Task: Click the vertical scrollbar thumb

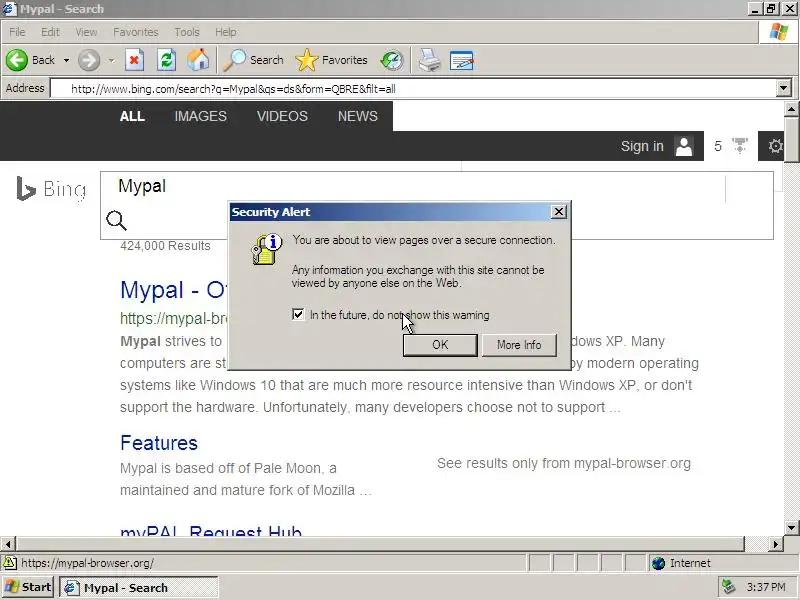Action: click(791, 140)
